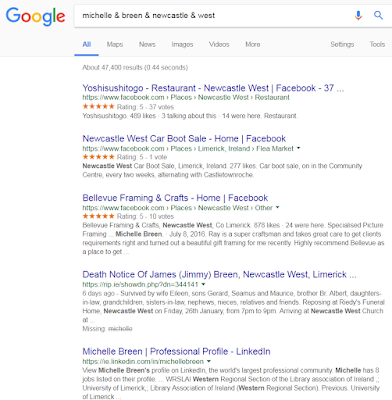Start voice search with the microphone icon
The width and height of the screenshot is (392, 400).
click(358, 15)
